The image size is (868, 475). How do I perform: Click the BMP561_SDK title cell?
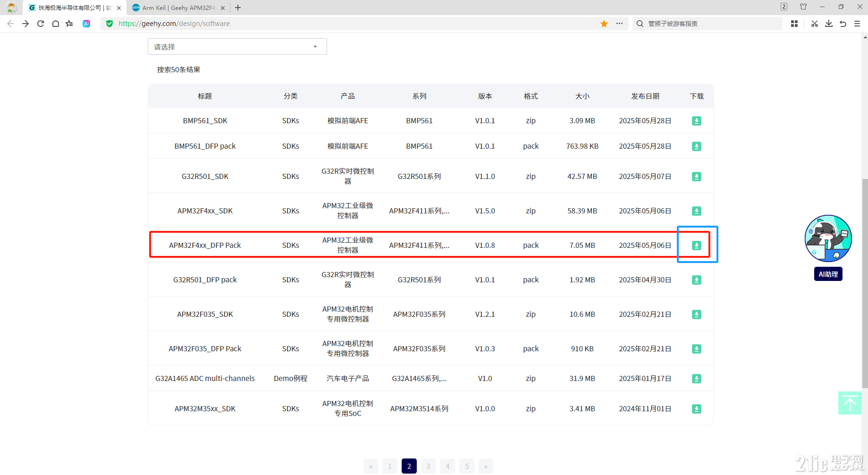point(205,120)
